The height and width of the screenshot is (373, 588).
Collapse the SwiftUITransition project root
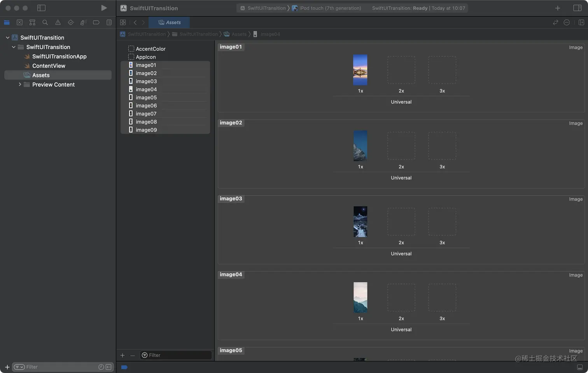coord(7,38)
